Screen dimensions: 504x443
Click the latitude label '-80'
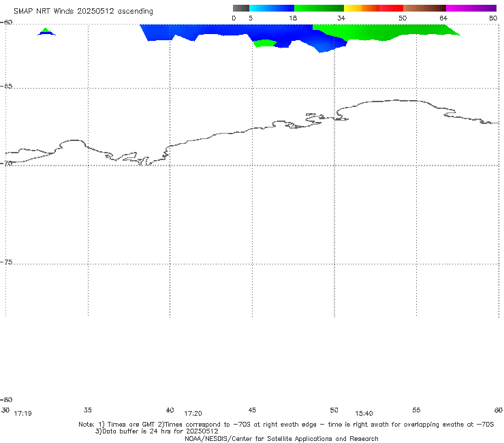[6, 399]
